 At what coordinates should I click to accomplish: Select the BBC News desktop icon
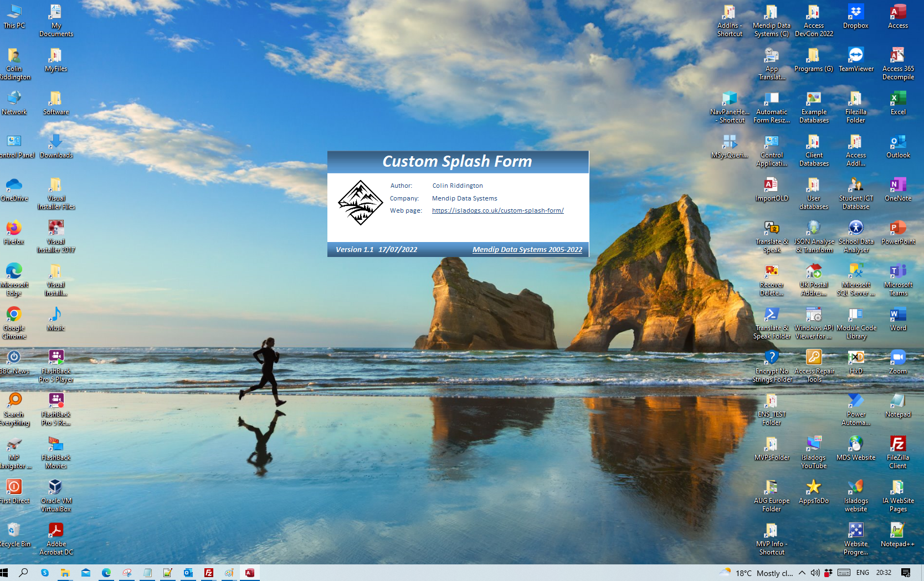14,362
